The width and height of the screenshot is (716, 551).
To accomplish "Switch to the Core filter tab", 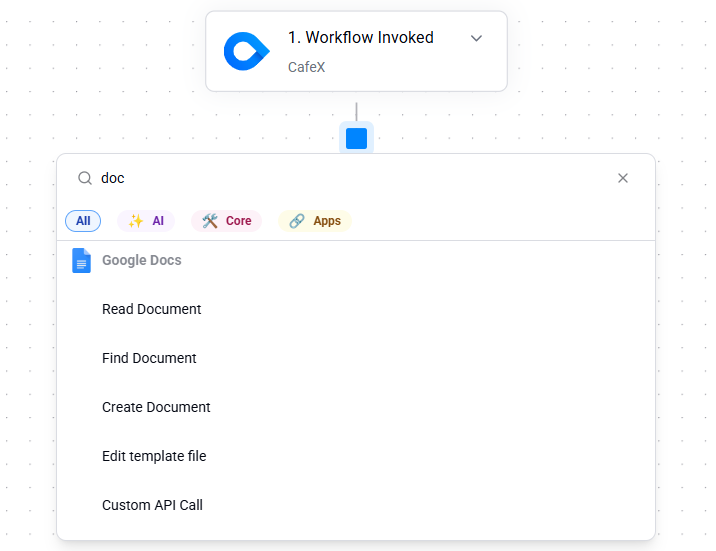I will click(226, 221).
